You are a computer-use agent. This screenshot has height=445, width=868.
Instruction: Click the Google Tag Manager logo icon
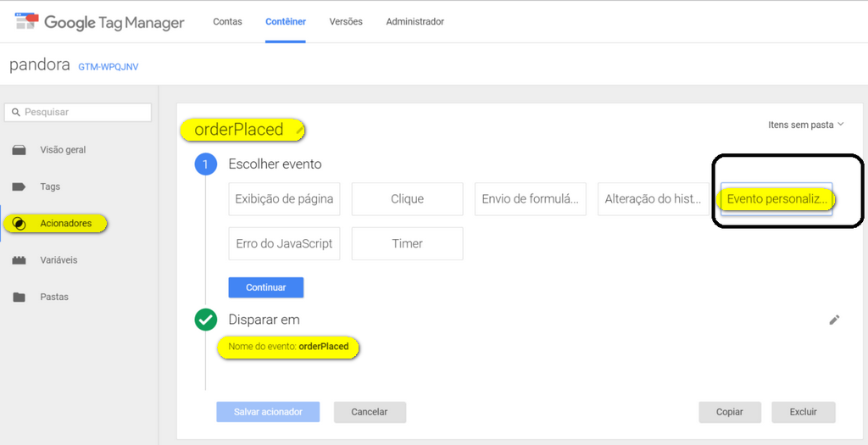pos(26,21)
